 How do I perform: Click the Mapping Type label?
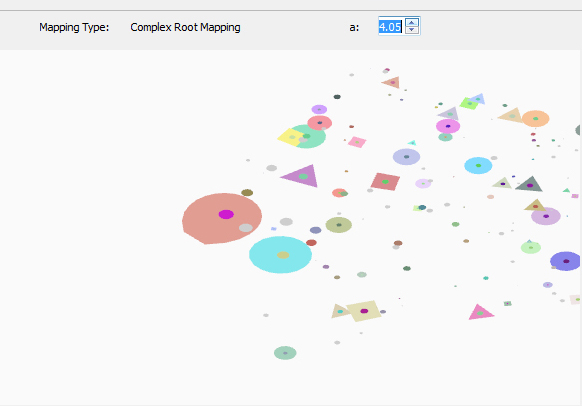(x=74, y=27)
